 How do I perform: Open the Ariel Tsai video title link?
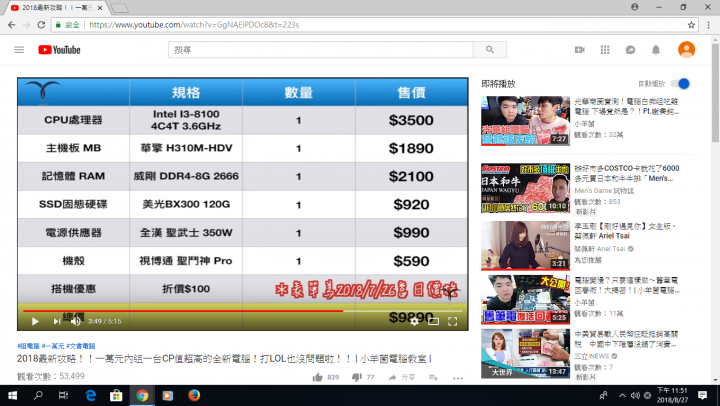(625, 231)
